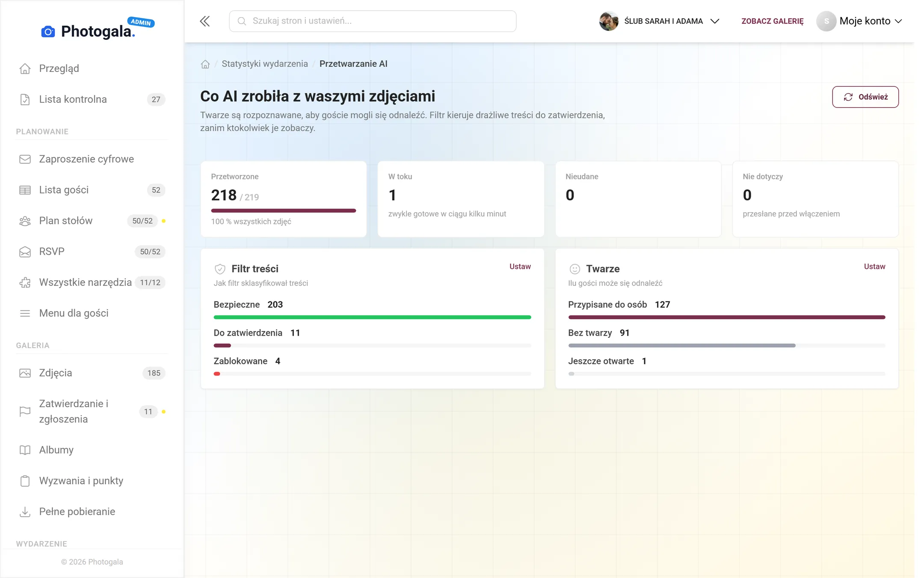Click the Zobacz galerię link
Viewport: 924px width, 578px height.
click(x=772, y=21)
